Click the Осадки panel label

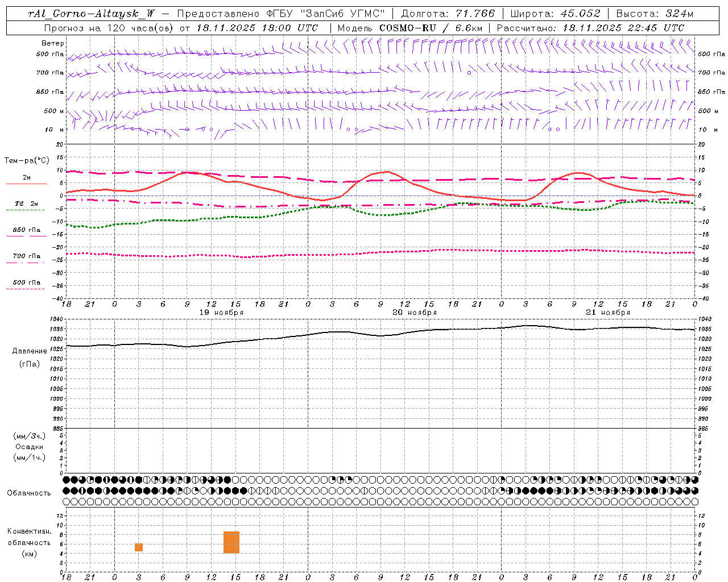click(30, 447)
